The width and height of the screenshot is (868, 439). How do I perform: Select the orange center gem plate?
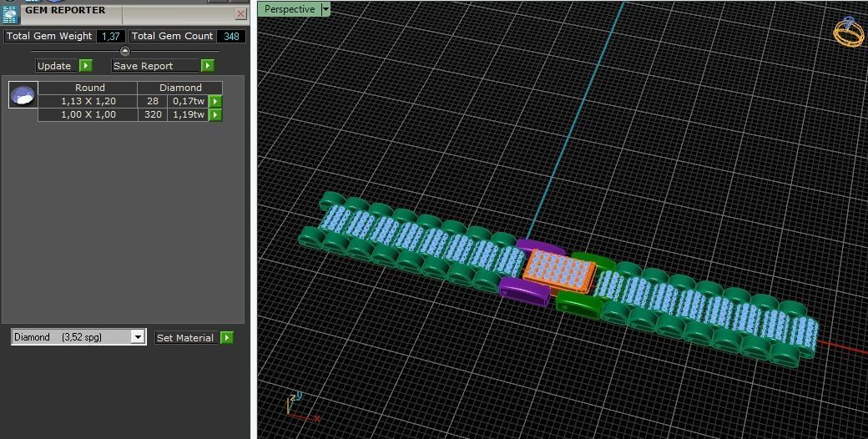pyautogui.click(x=559, y=272)
